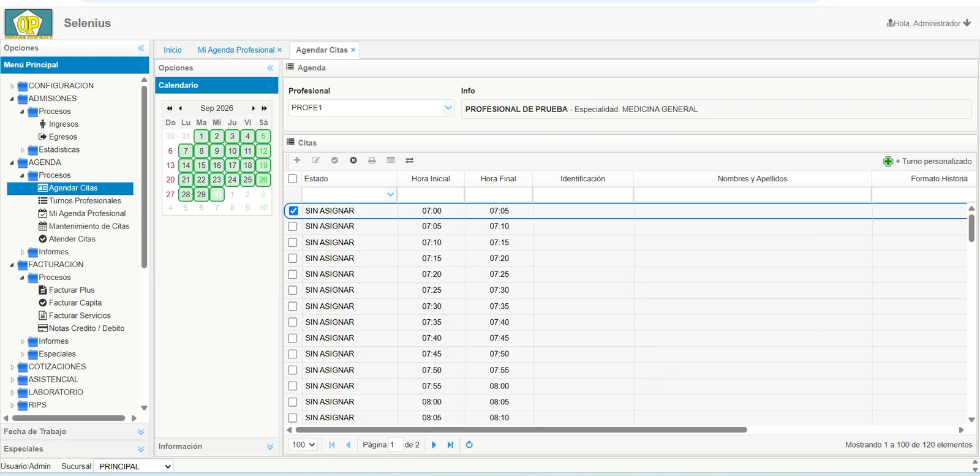
Task: Select September 15 on calendar
Action: pos(202,165)
